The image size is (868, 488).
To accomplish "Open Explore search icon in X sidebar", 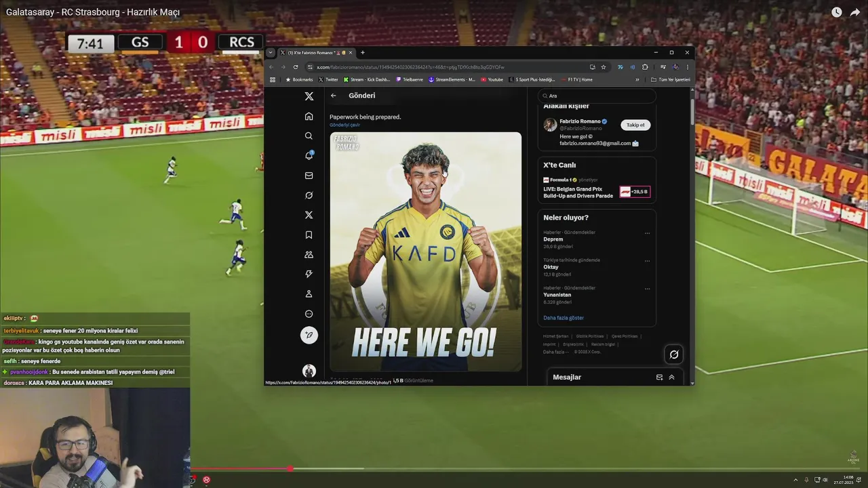I will point(309,136).
